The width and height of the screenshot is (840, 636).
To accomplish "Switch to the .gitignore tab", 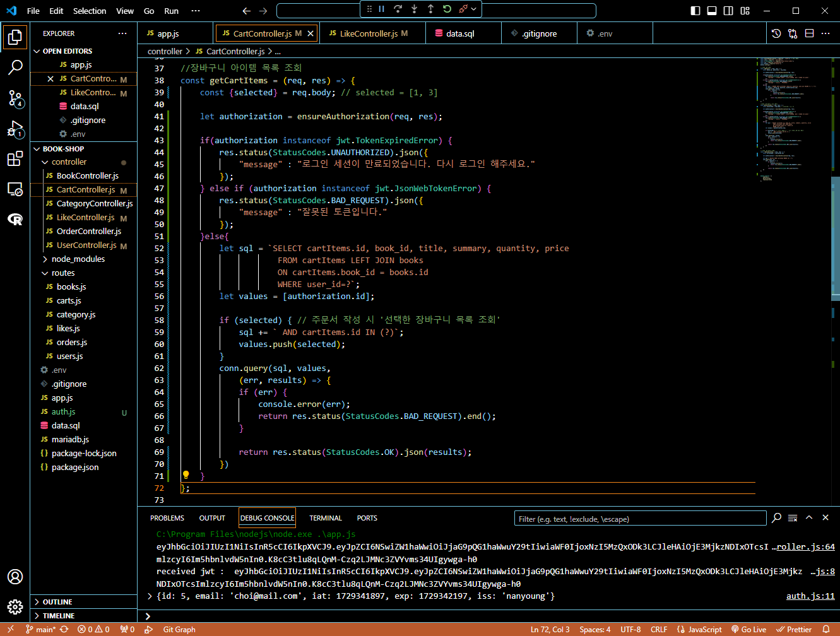I will (539, 33).
